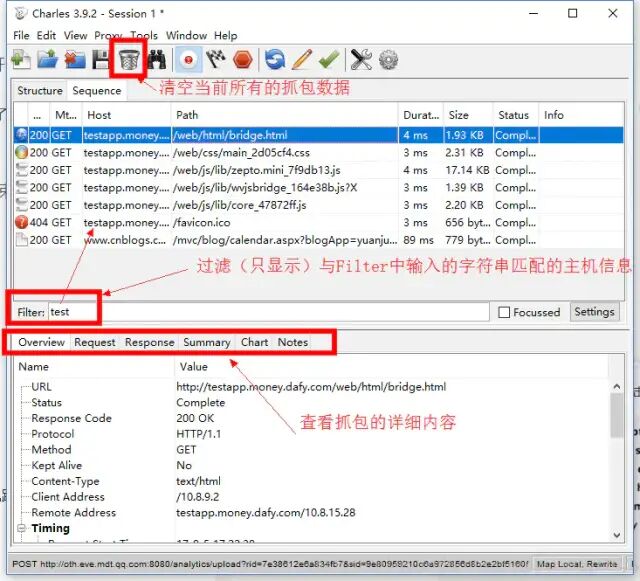
Task: Click the Value column header in Overview
Action: tap(392, 367)
